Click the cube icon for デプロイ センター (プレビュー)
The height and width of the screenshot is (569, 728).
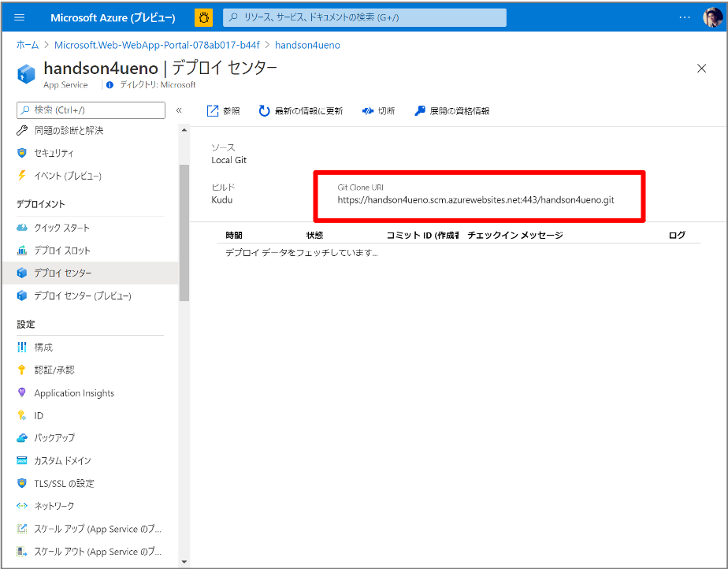pos(22,296)
